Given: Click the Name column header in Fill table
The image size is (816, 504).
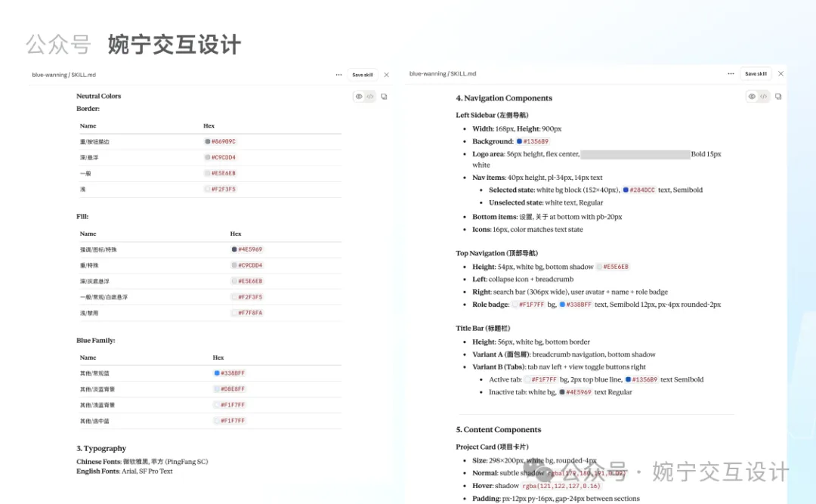Looking at the screenshot, I should pos(88,233).
